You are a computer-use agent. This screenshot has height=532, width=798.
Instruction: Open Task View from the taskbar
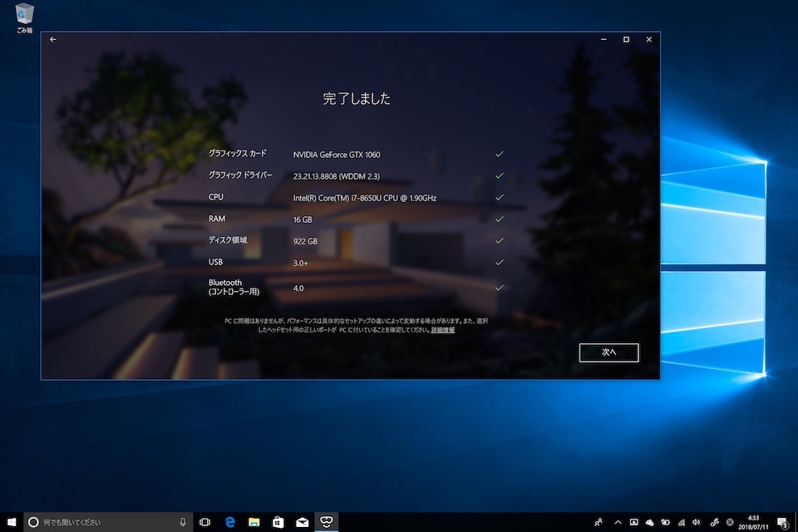[205, 522]
